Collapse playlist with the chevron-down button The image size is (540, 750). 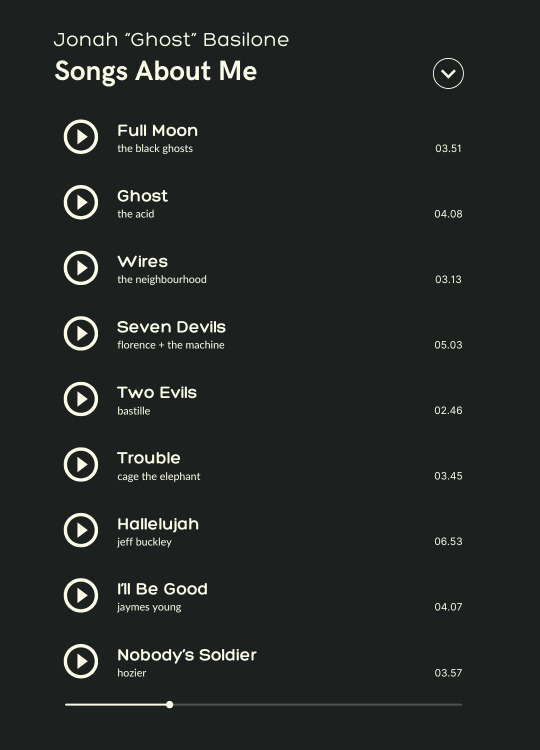448,74
